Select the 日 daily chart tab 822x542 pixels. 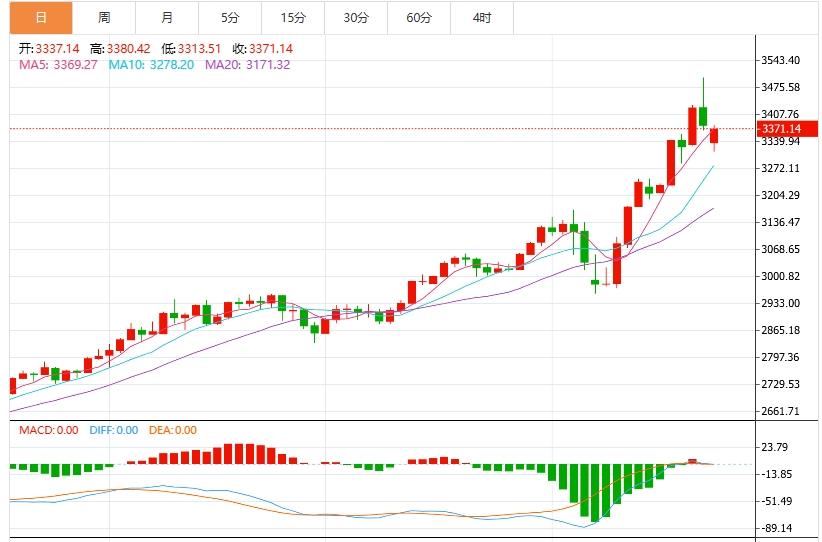(40, 18)
